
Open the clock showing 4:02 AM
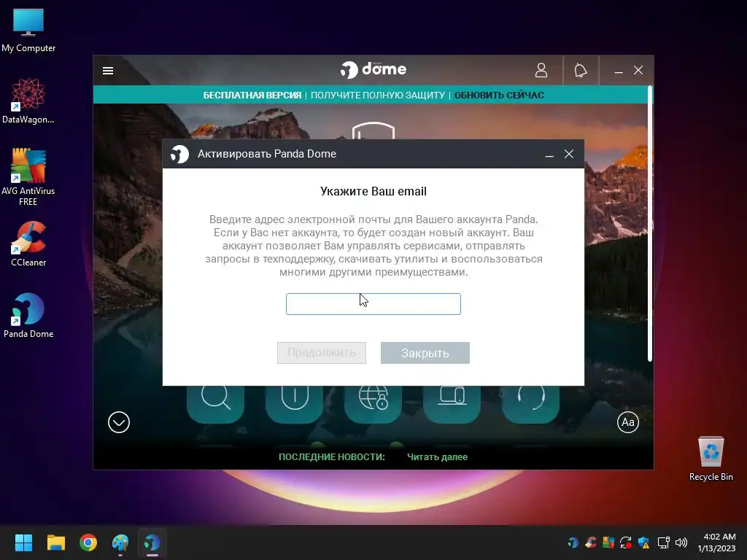(x=717, y=542)
